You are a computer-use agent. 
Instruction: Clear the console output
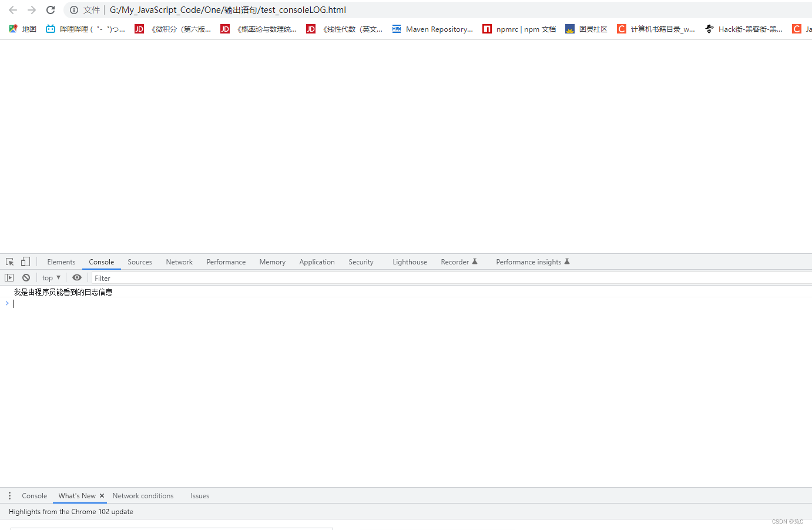point(26,278)
